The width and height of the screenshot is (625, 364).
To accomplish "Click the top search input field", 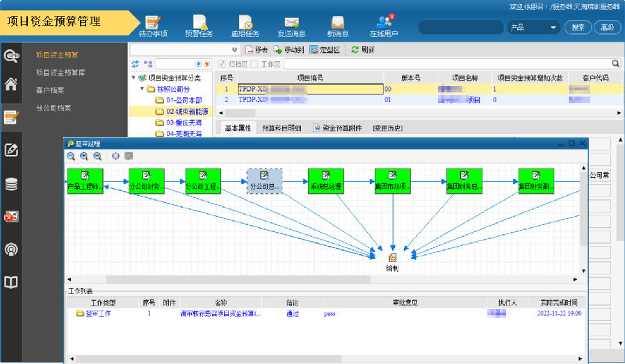I will (460, 27).
